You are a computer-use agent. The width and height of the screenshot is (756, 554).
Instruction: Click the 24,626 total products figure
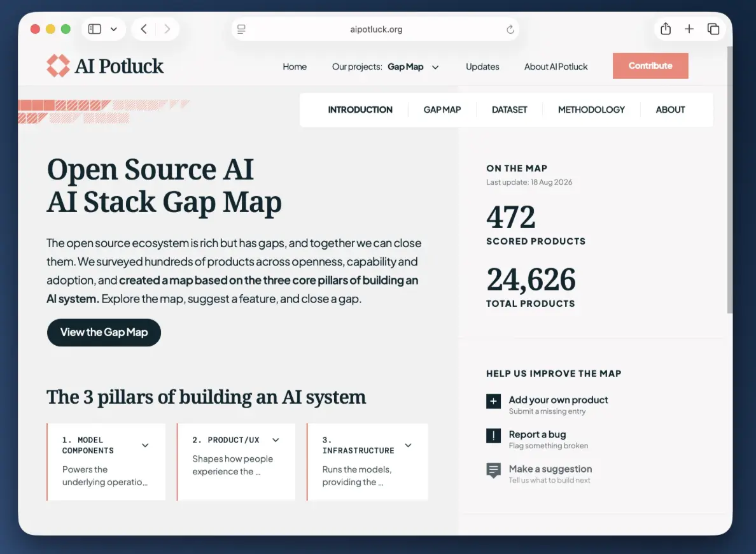[531, 280]
